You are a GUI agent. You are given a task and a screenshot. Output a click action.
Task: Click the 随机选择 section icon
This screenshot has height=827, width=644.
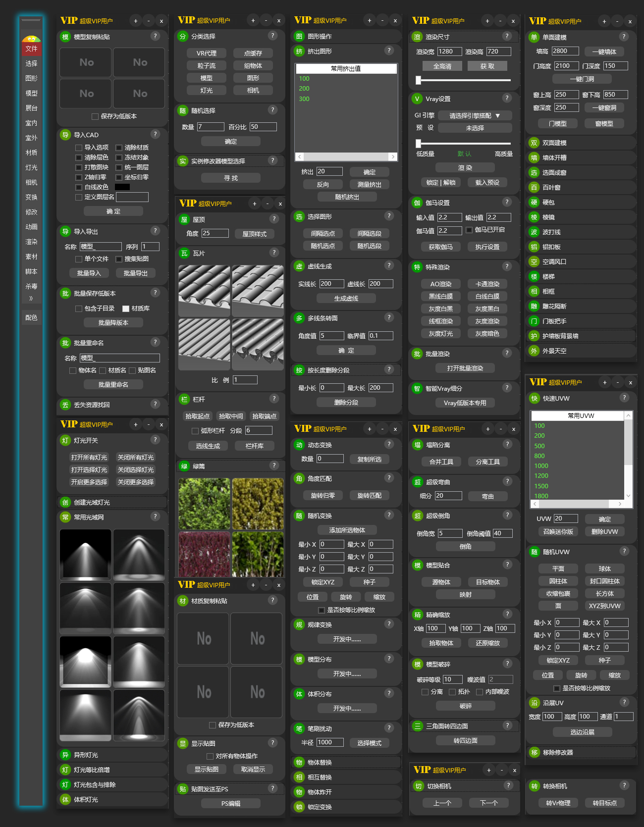click(x=183, y=110)
